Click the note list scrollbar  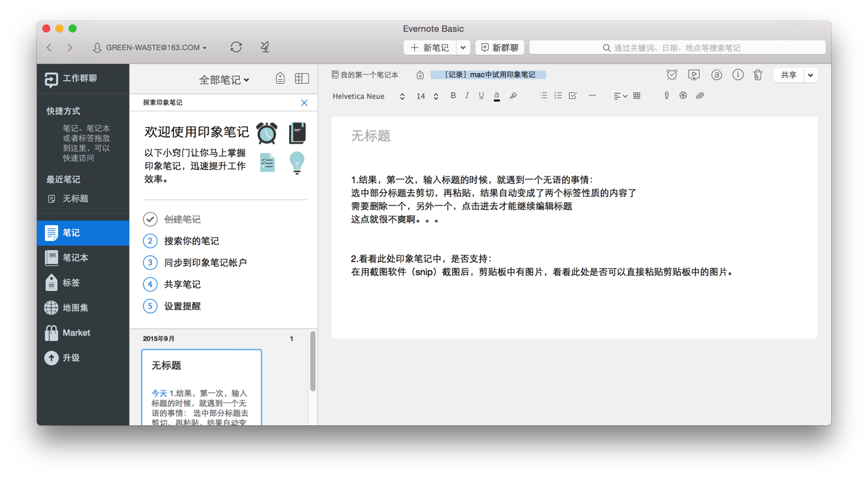point(313,362)
